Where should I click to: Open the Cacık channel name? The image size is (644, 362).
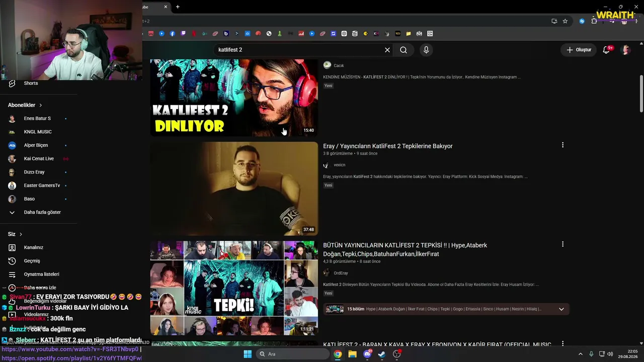click(339, 65)
